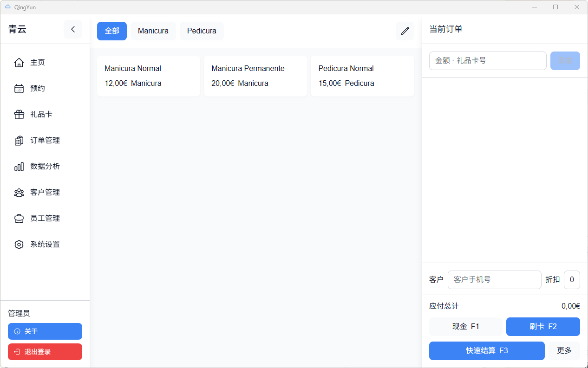The image size is (588, 368).
Task: Click the clipboard icon beside 订单管理
Action: pos(19,140)
